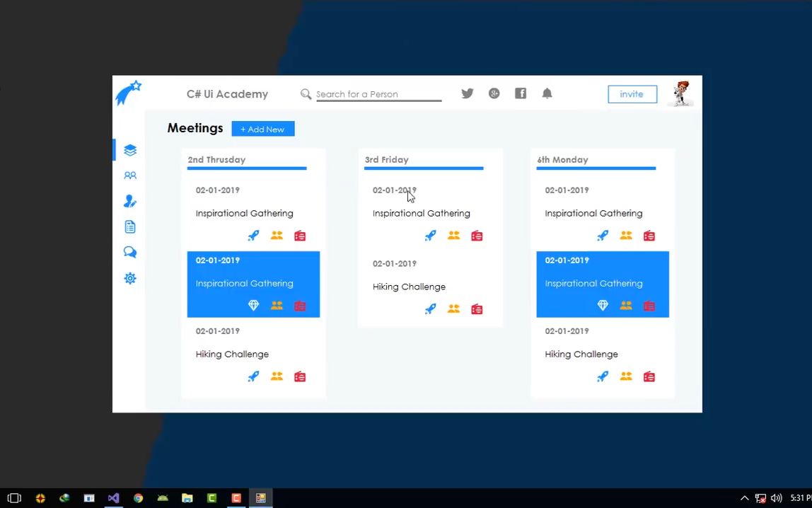Screen dimensions: 812x508
Task: Open Friday's Hiking Challenge title
Action: 409,287
